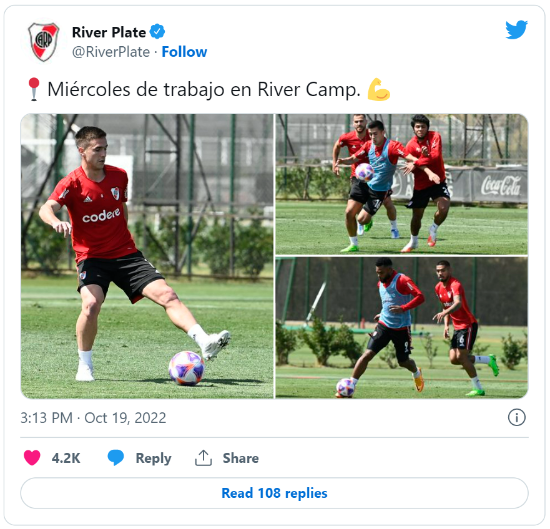This screenshot has width=550, height=529.
Task: Click the red pushpin emoji in the tweet
Action: tap(34, 89)
